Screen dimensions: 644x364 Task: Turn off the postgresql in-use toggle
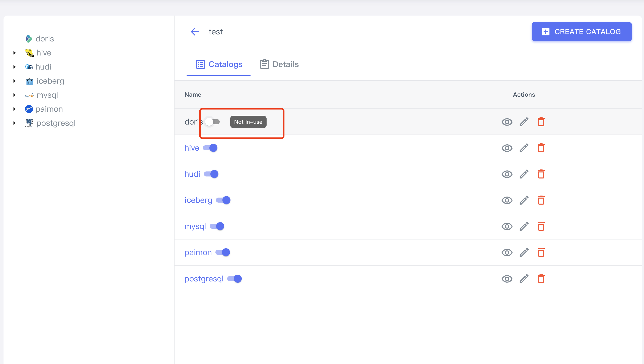235,279
